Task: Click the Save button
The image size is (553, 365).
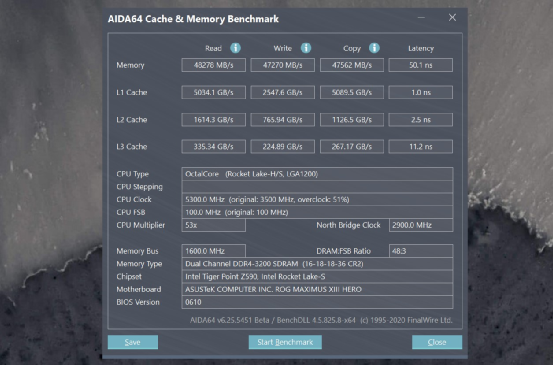Action: coord(133,342)
